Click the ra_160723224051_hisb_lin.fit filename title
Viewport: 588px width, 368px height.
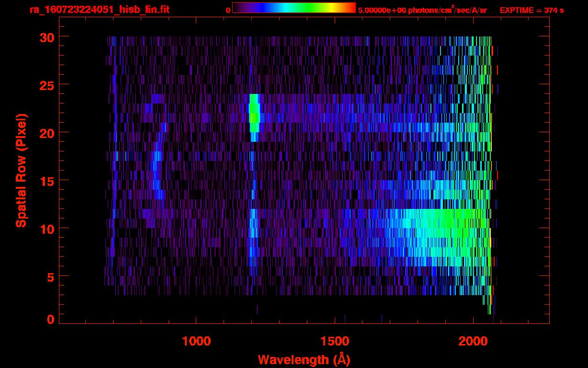(x=99, y=10)
